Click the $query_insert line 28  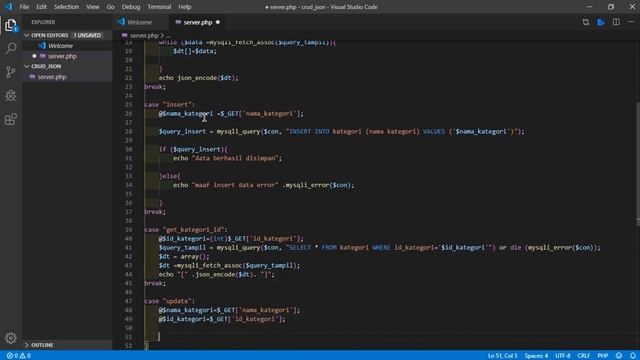(x=341, y=131)
